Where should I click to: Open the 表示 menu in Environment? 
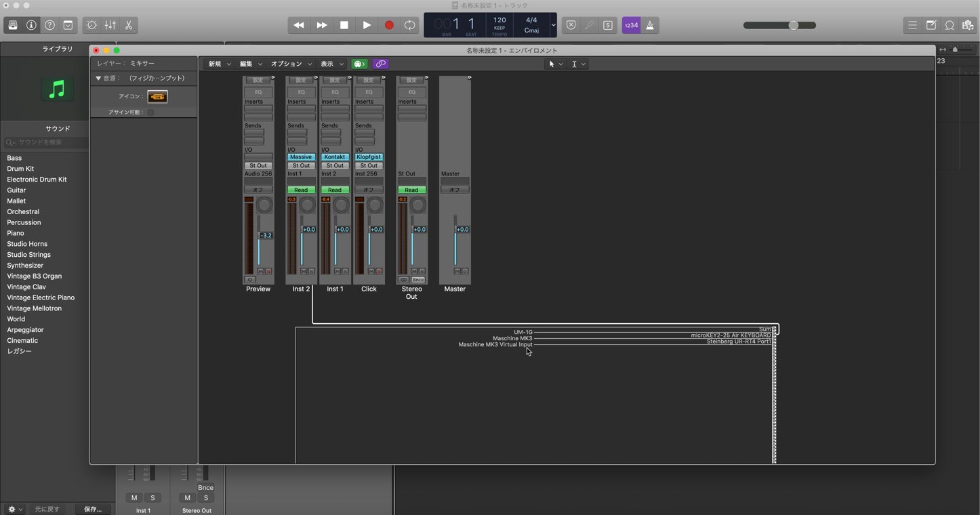(332, 64)
